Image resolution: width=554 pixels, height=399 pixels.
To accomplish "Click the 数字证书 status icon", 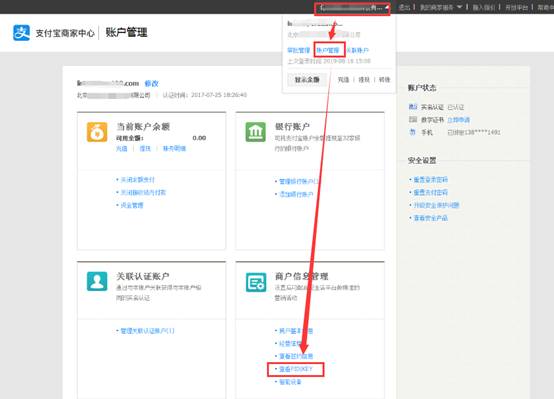I will [413, 119].
